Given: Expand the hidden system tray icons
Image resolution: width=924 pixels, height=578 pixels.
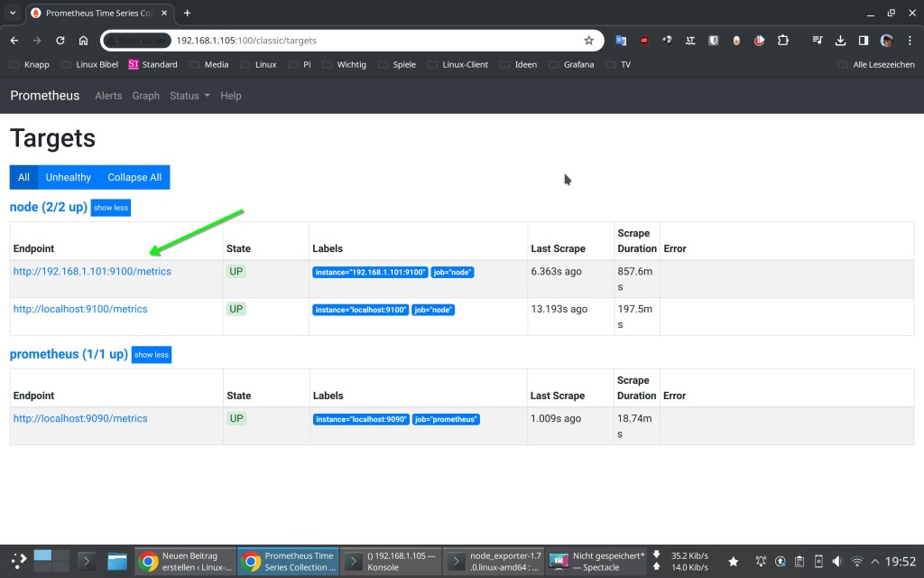Looking at the screenshot, I should pos(875,562).
